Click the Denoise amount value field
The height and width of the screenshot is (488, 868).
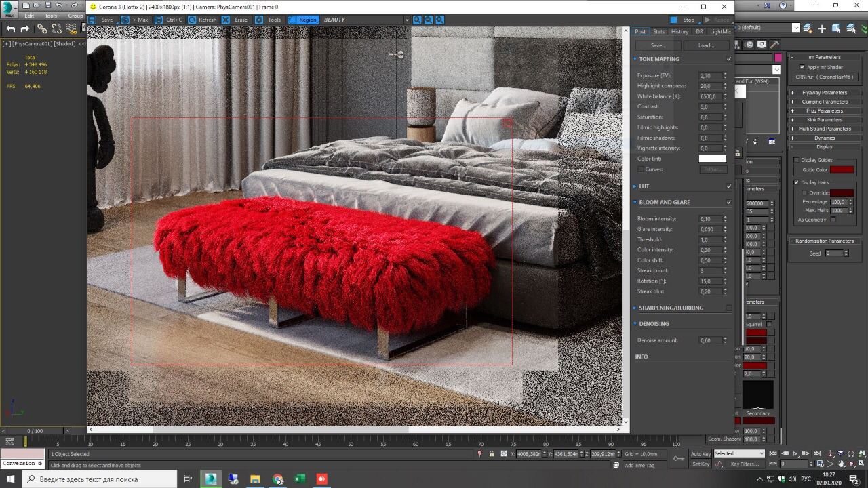point(710,340)
